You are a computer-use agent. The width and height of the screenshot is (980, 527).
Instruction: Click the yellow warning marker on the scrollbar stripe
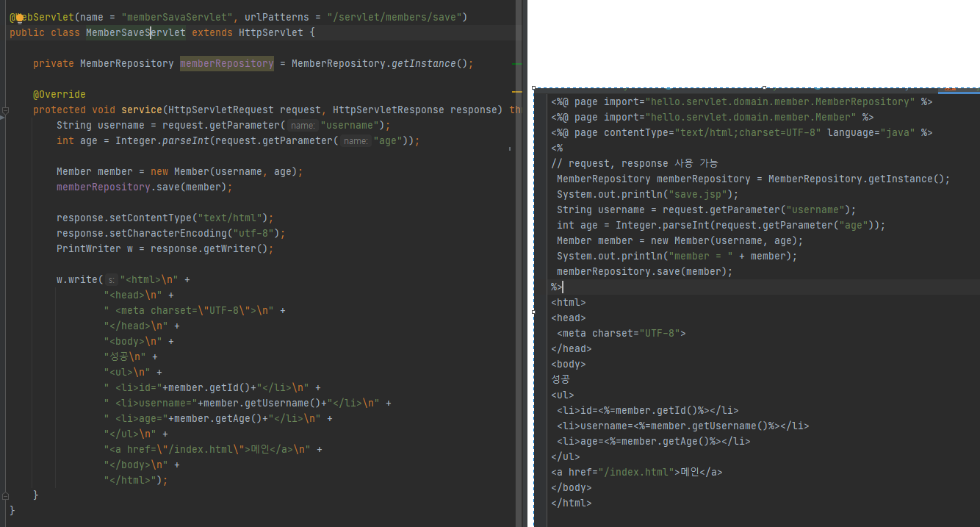516,91
